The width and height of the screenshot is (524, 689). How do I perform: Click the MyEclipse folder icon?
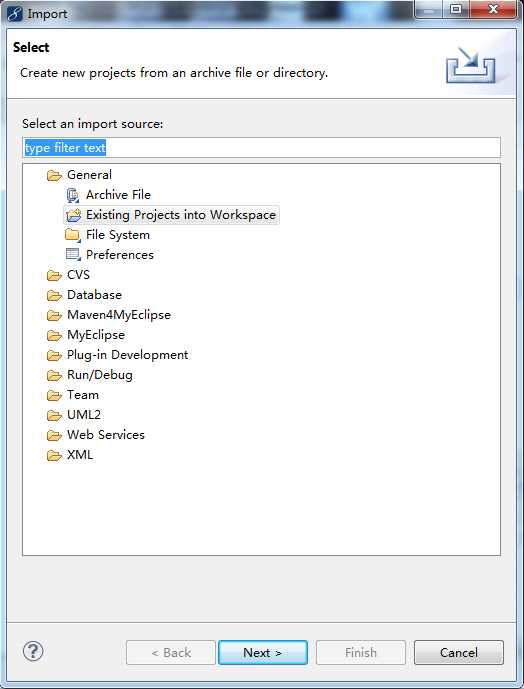coord(54,336)
